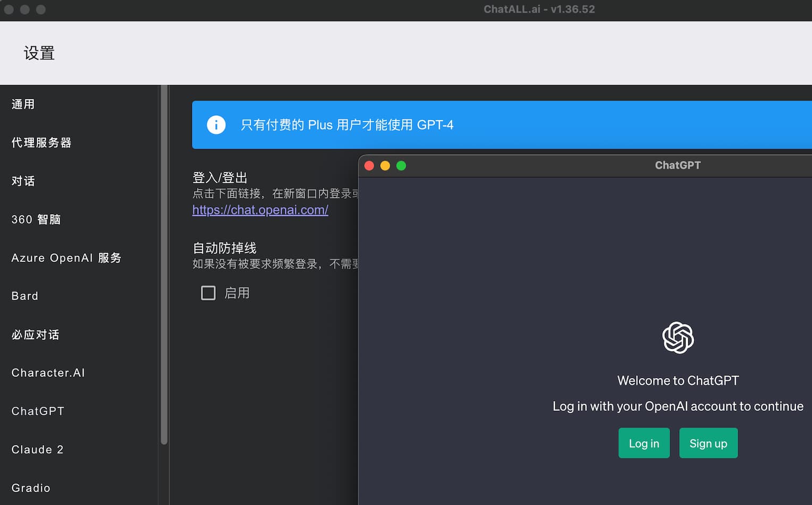This screenshot has width=812, height=505.
Task: Click 'Log in with your OpenAI account' text
Action: [x=678, y=406]
